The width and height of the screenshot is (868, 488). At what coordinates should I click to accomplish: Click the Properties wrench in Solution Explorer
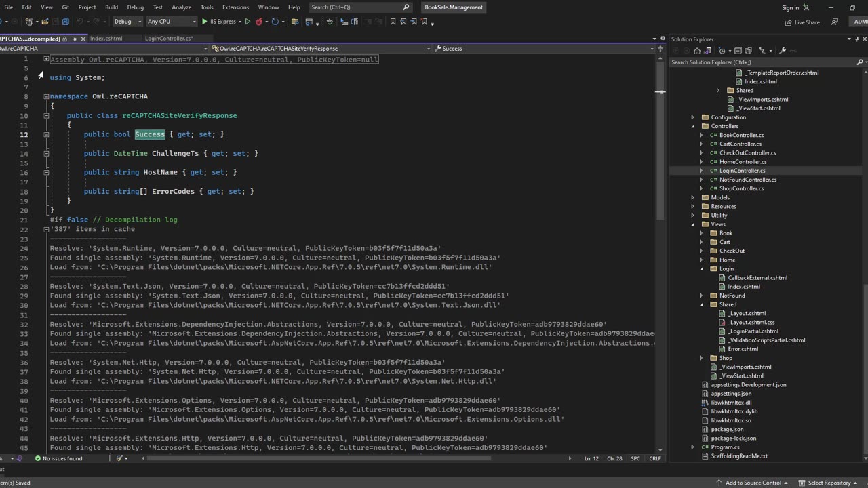click(783, 51)
